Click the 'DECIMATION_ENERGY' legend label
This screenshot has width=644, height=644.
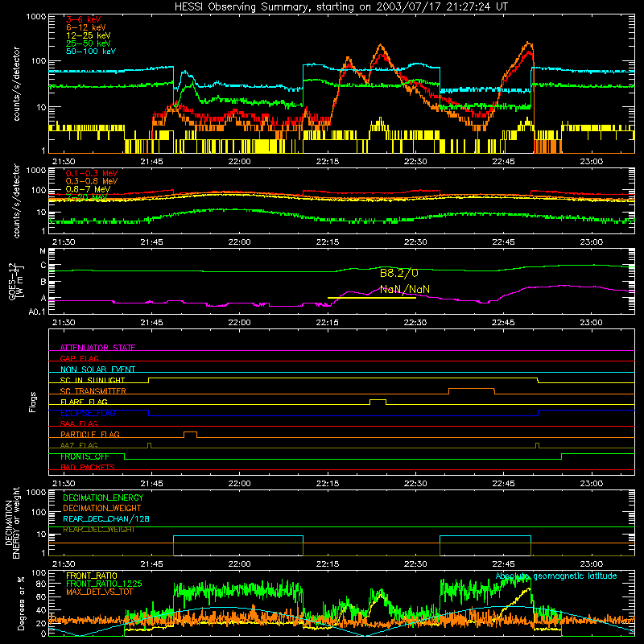tap(103, 497)
